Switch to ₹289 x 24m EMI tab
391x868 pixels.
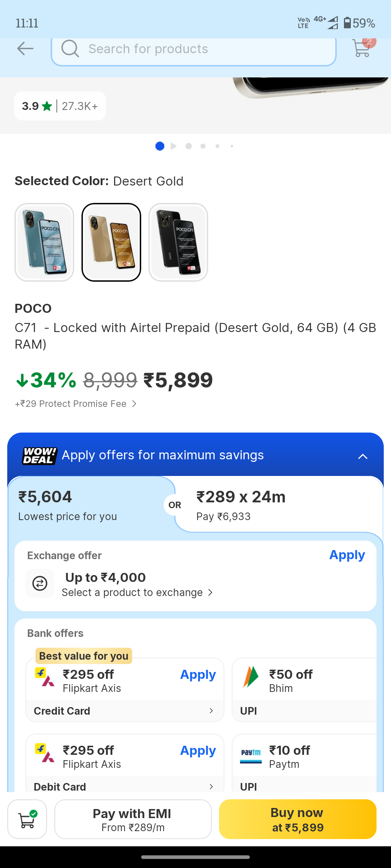[x=279, y=505]
